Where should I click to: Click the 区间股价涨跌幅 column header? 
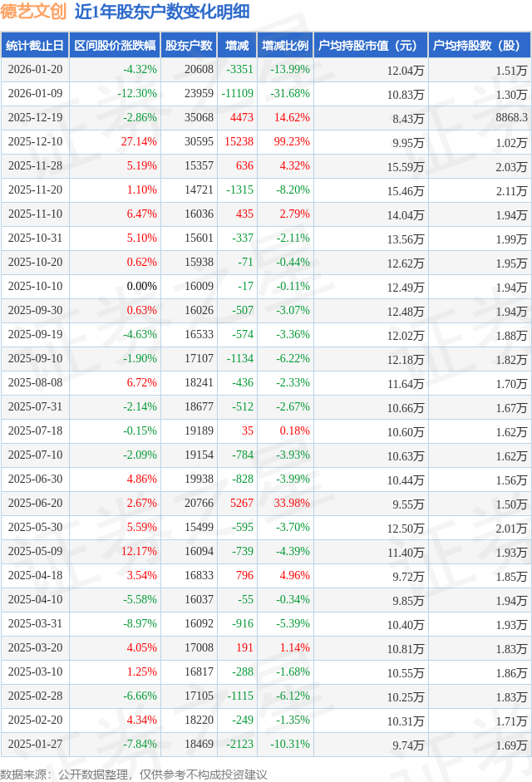point(115,47)
